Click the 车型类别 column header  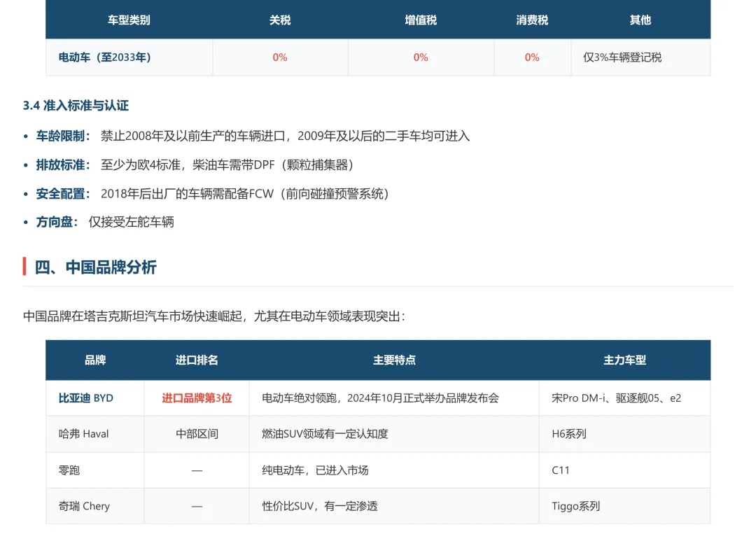click(129, 20)
